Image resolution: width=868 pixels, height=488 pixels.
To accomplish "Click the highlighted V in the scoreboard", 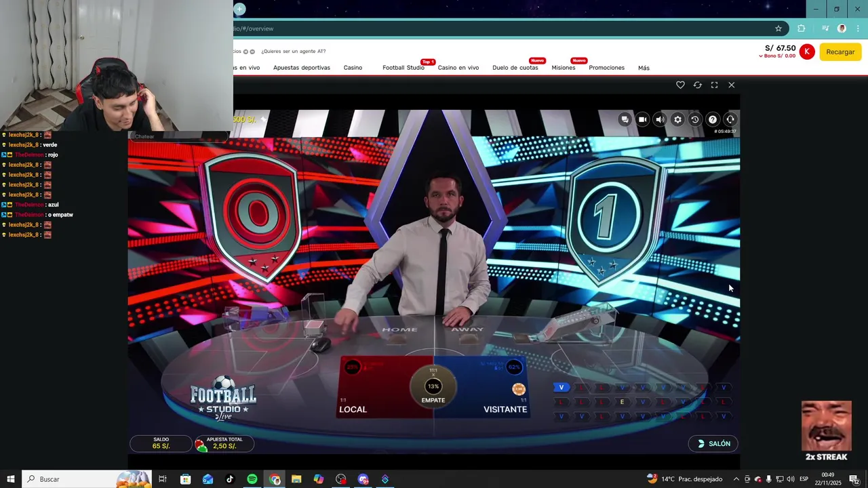I will click(561, 388).
